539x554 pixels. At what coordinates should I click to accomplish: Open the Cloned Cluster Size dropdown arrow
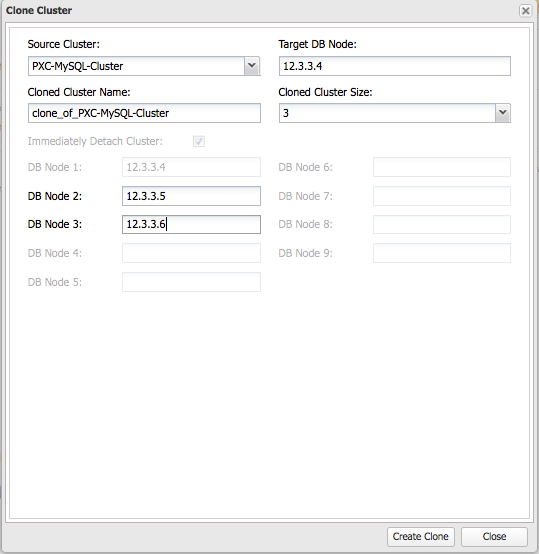(x=503, y=113)
